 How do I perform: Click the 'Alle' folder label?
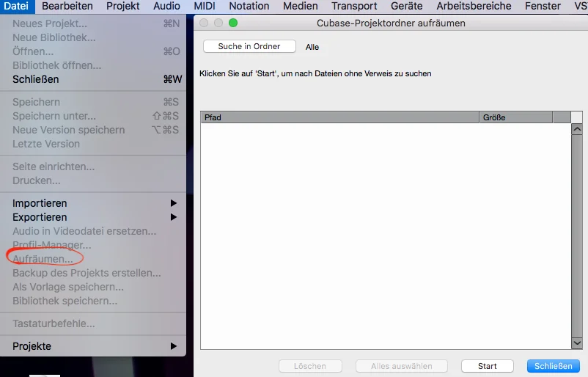[x=312, y=47]
